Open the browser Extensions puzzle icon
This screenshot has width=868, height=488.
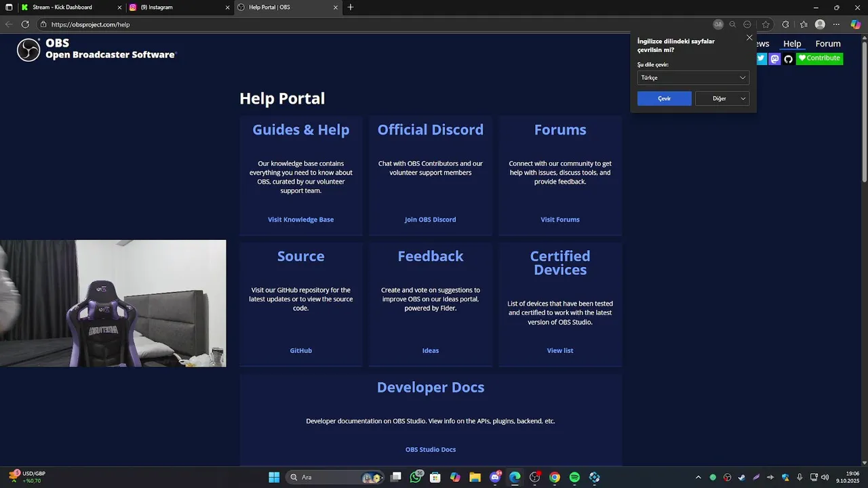785,24
